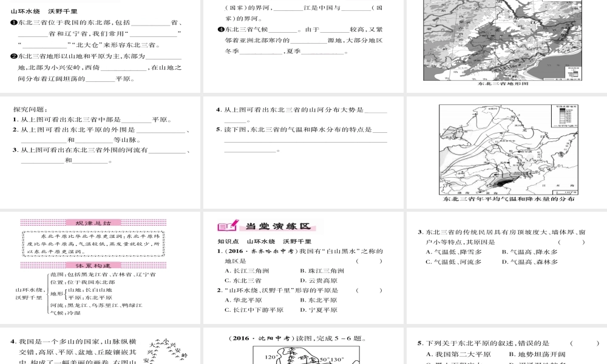Choose option A. 华北平原
Screen dimensions: 607x364
[x=243, y=300]
